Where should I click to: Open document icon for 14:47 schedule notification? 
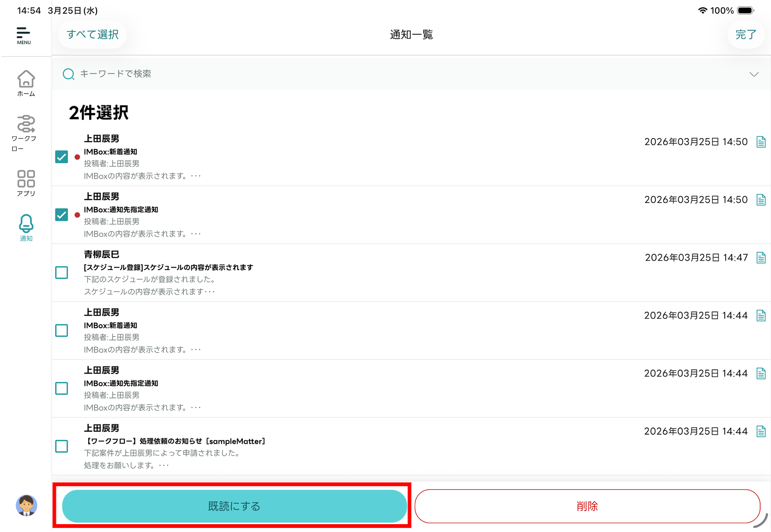761,257
